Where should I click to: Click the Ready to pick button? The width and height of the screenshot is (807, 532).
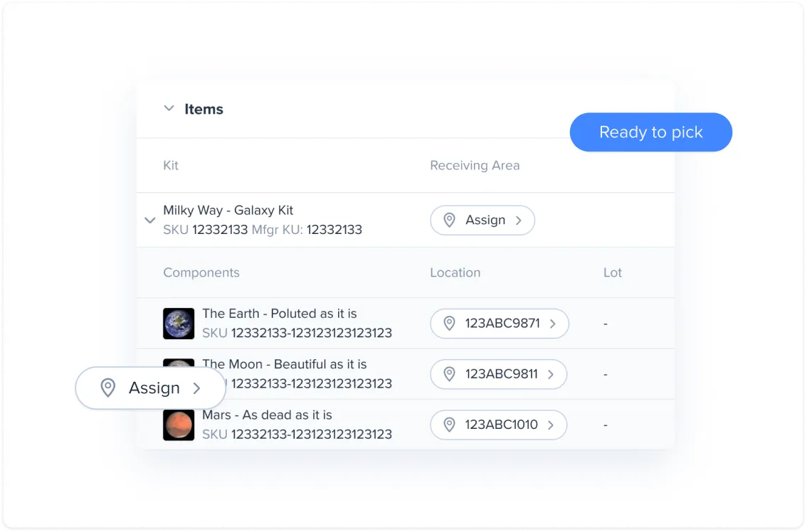650,132
